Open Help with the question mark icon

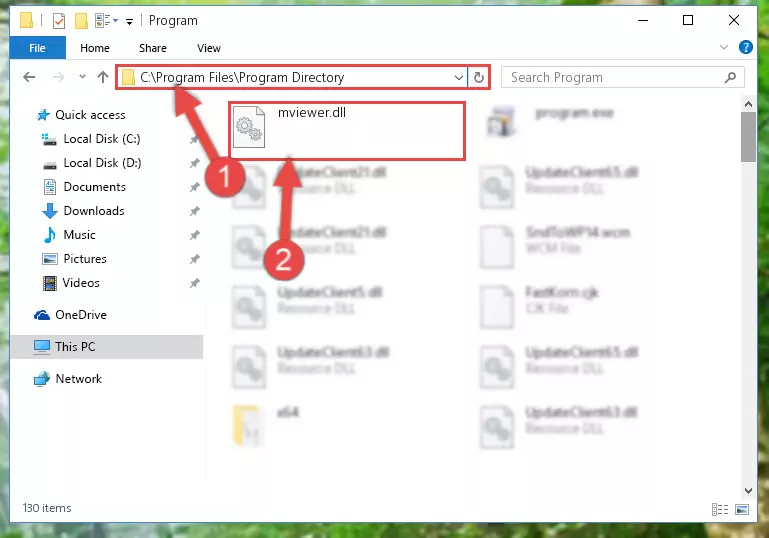click(x=745, y=47)
